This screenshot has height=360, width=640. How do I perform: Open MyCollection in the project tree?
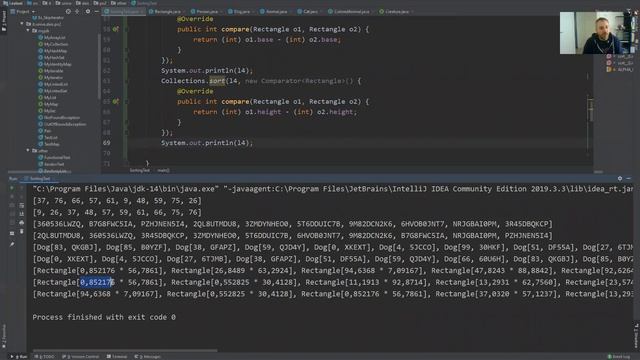(53, 44)
